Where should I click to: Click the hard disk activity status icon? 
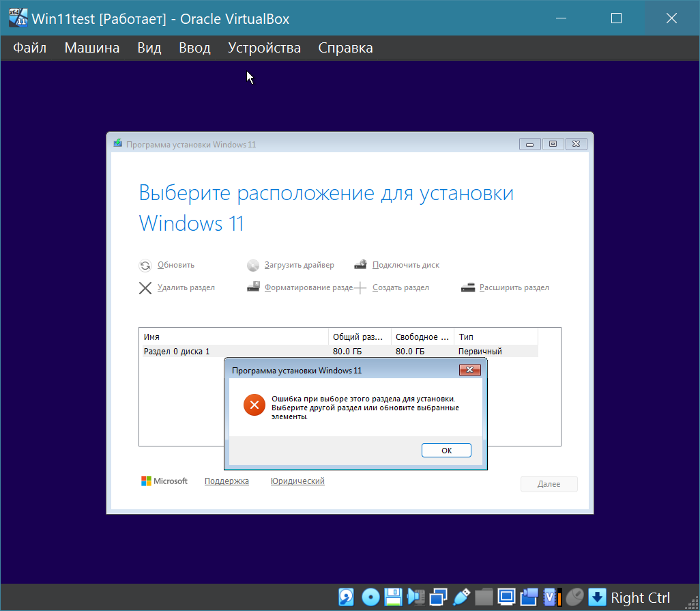coord(347,597)
